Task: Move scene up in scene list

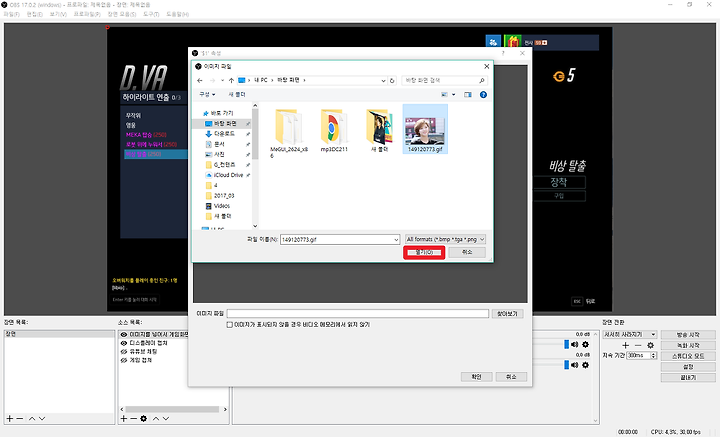Action: click(x=32, y=418)
